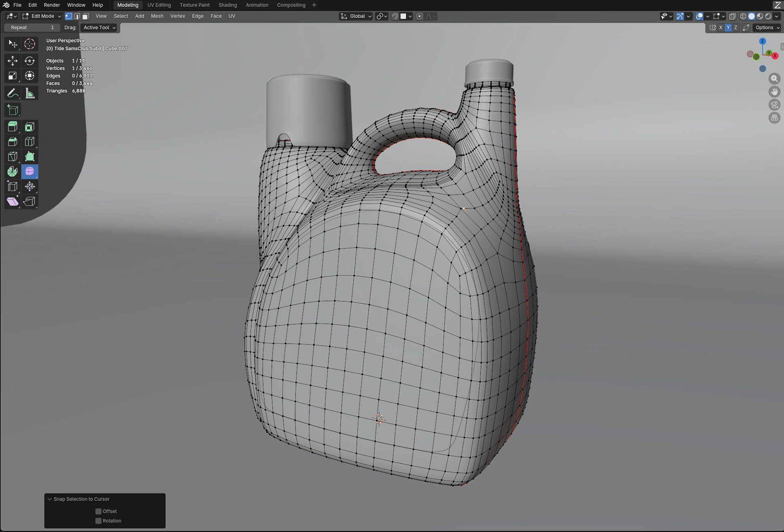Toggle camera view icon
Image resolution: width=784 pixels, height=532 pixels.
774,105
